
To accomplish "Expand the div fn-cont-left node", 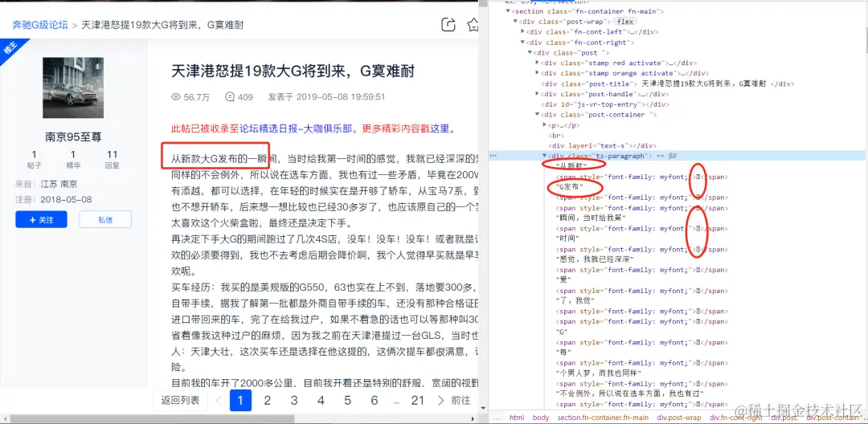I will [x=522, y=32].
